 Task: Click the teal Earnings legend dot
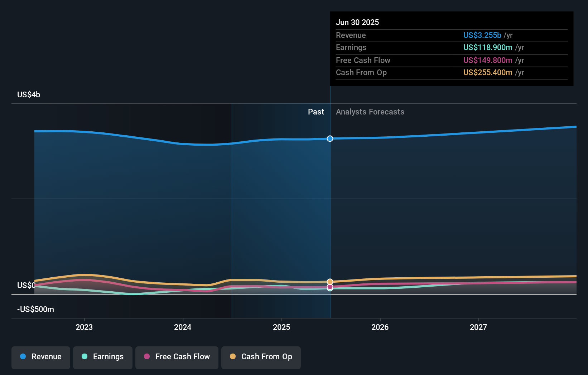84,357
